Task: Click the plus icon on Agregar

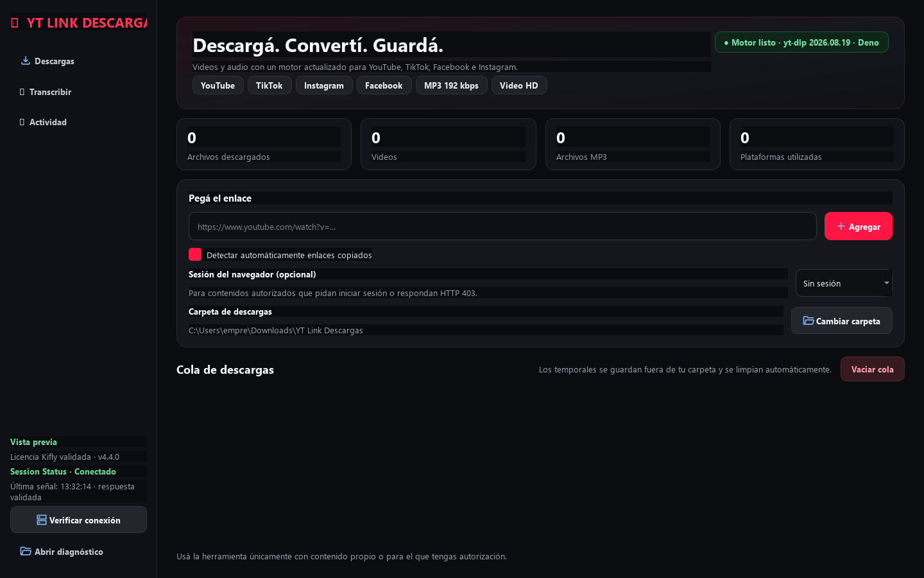Action: 841,227
